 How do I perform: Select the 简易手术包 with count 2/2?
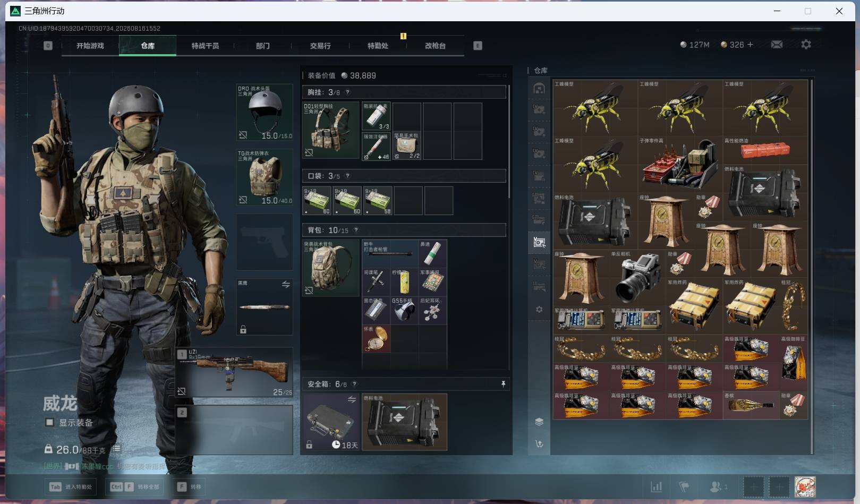click(x=406, y=146)
